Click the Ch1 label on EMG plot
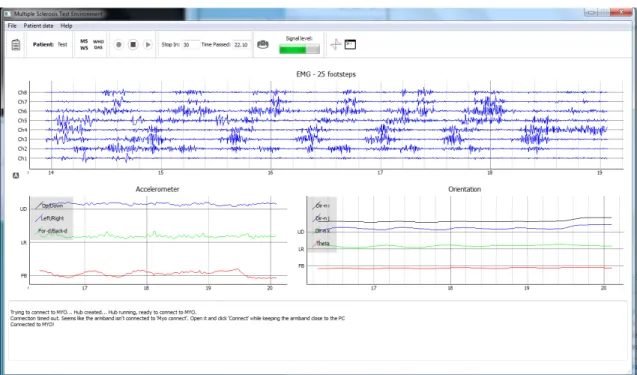This screenshot has height=375, width=637. point(22,158)
